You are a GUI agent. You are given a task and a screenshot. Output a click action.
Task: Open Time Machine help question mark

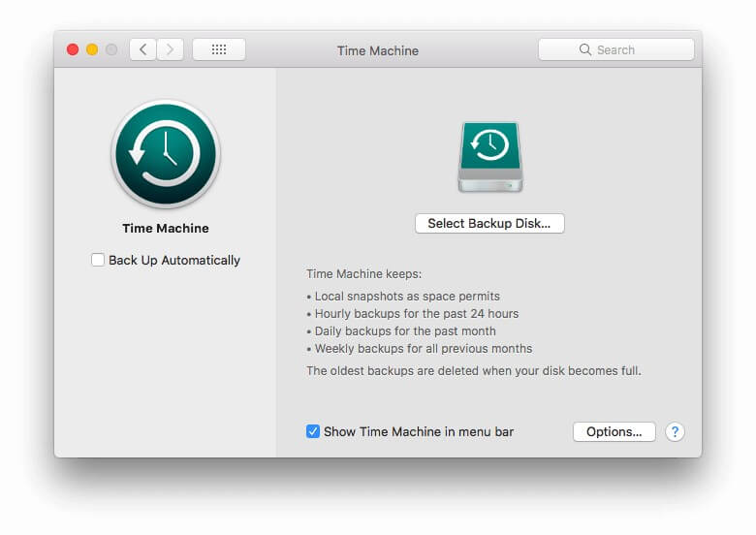click(x=675, y=431)
